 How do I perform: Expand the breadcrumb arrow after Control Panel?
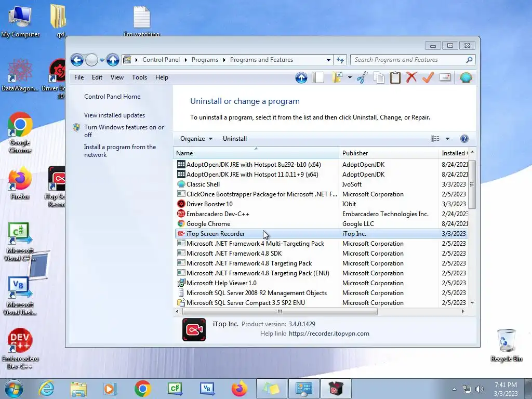pyautogui.click(x=185, y=60)
